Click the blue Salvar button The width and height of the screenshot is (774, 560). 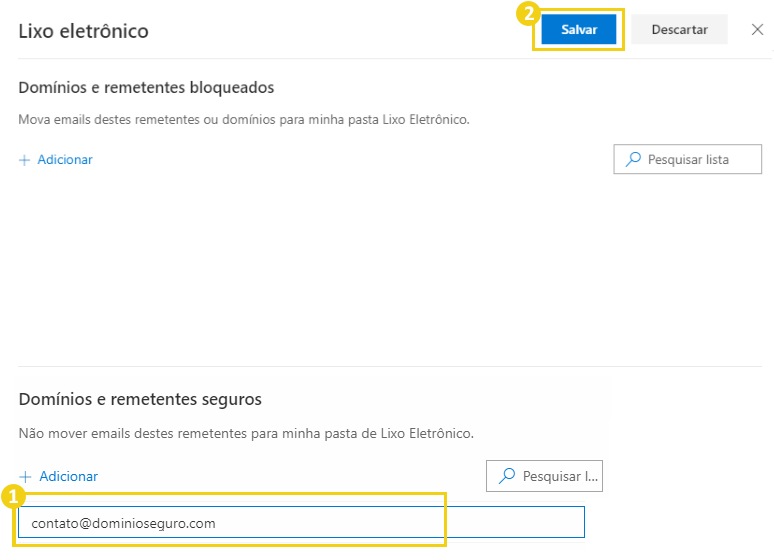coord(579,29)
